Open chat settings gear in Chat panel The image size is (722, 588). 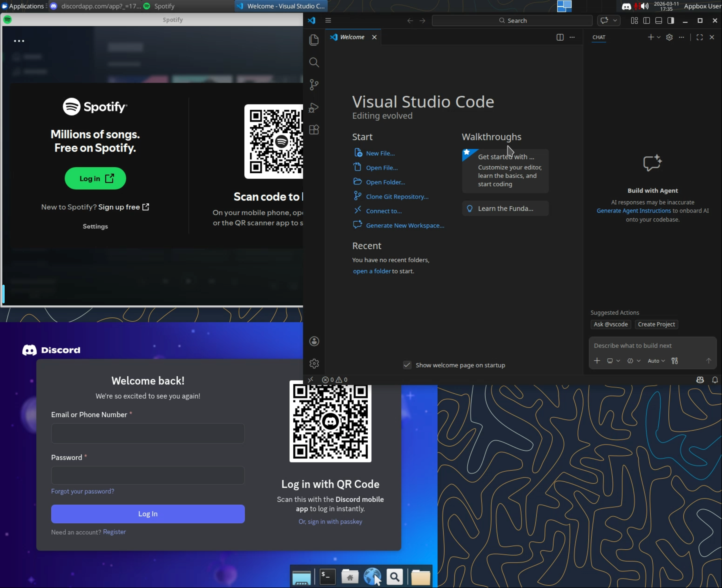click(x=669, y=37)
